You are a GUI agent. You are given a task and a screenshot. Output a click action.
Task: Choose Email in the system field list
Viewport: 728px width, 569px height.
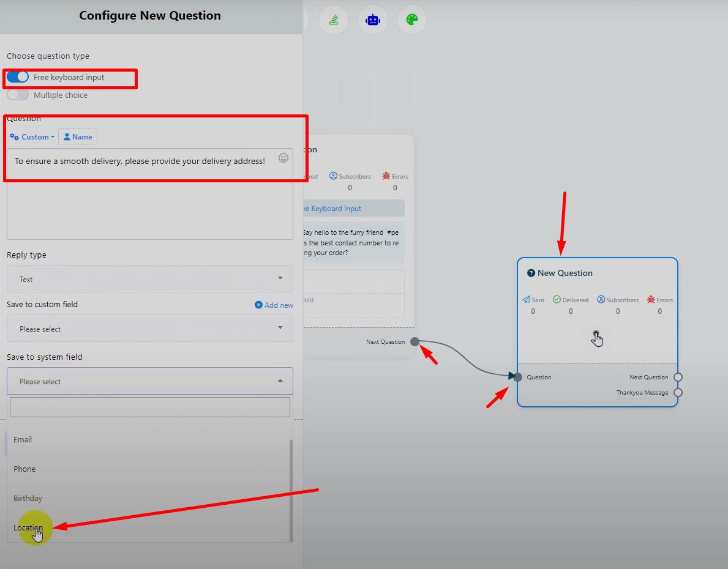pos(23,439)
